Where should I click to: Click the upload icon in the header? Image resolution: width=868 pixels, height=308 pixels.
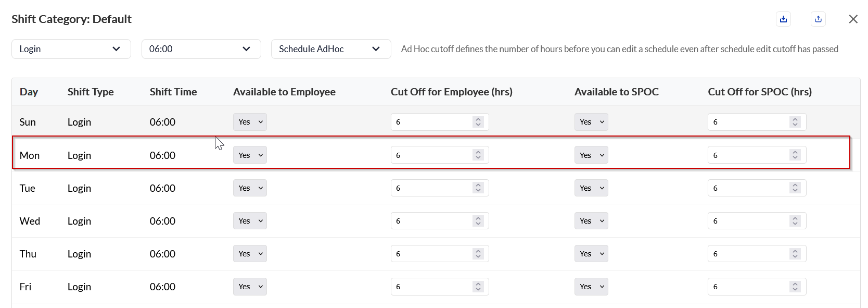pyautogui.click(x=818, y=19)
